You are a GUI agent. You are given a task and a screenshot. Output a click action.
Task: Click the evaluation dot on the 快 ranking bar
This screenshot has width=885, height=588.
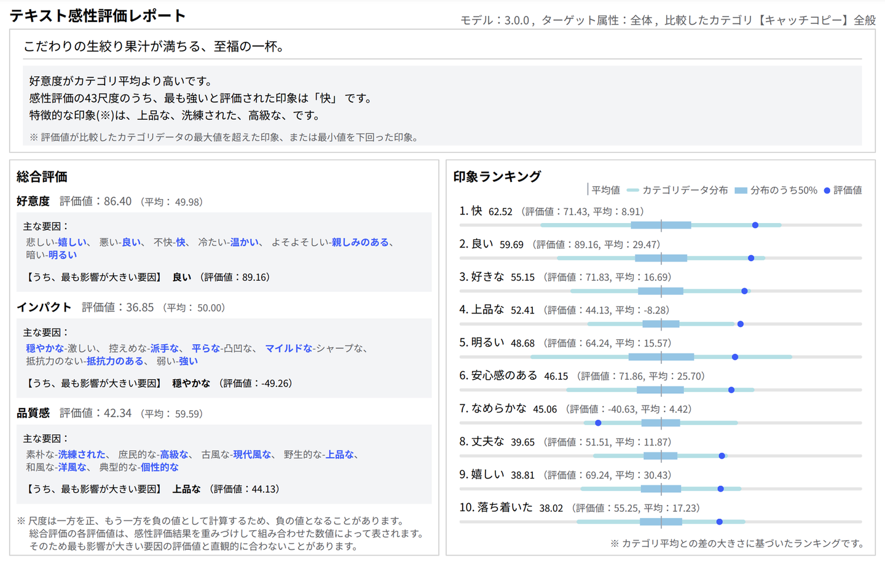pos(755,225)
